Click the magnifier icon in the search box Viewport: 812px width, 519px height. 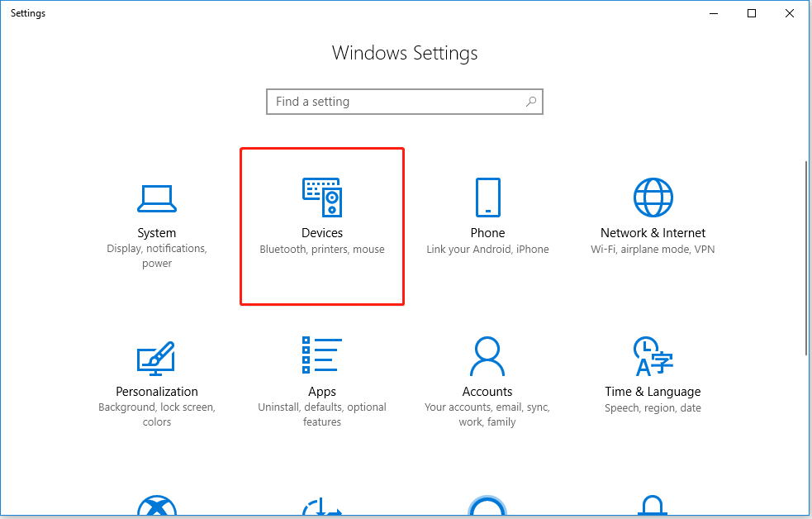(531, 101)
